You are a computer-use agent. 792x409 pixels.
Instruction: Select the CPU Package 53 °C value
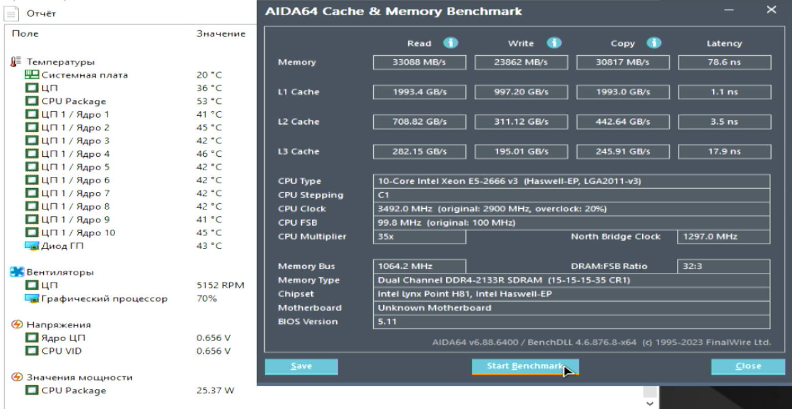coord(209,101)
